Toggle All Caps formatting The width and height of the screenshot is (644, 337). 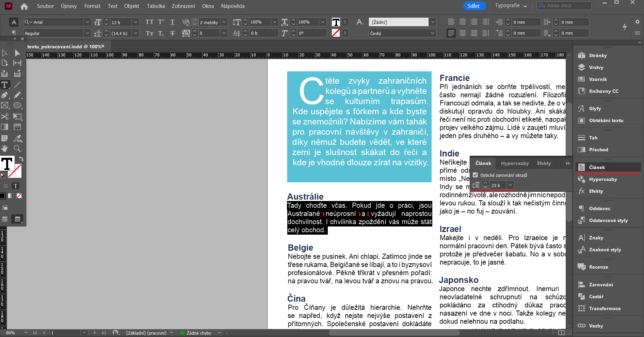(149, 22)
